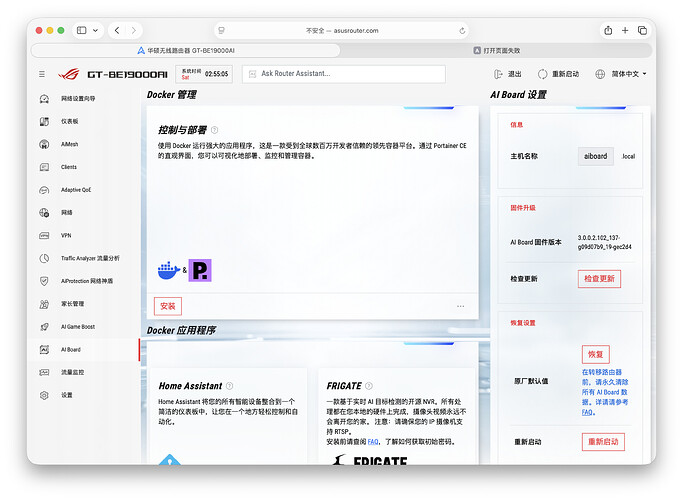Open 网络 network in sidebar
Screen dimensions: 682x500
[x=67, y=213]
